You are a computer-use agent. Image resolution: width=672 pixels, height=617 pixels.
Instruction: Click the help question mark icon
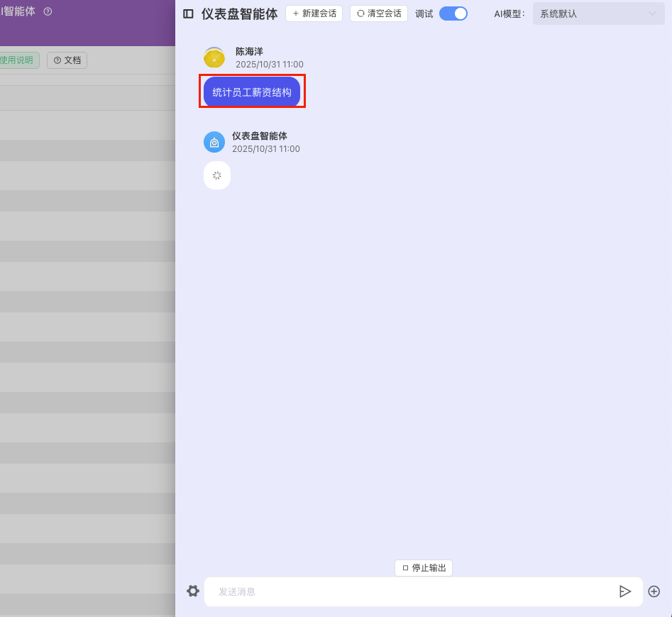(48, 11)
